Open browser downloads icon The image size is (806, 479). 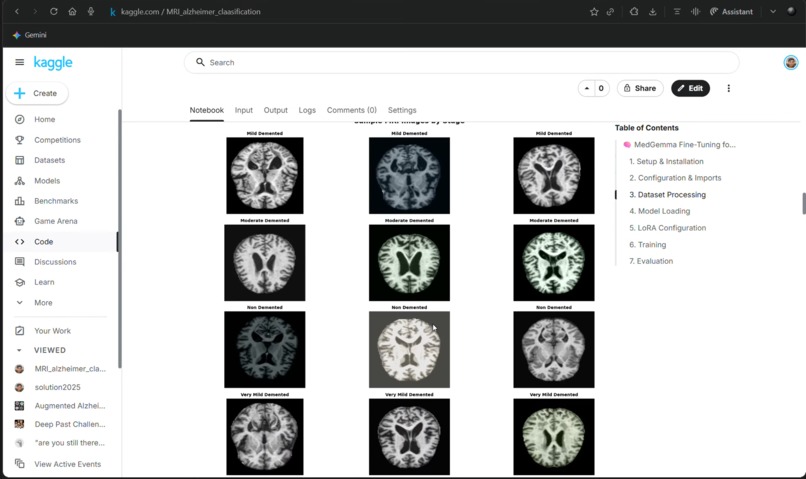[x=652, y=11]
